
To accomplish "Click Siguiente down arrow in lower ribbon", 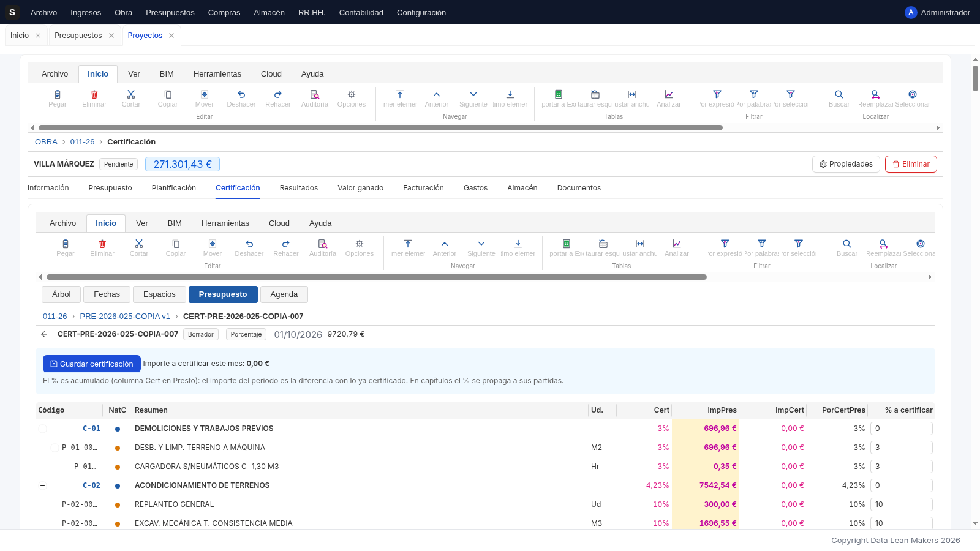I will [481, 244].
